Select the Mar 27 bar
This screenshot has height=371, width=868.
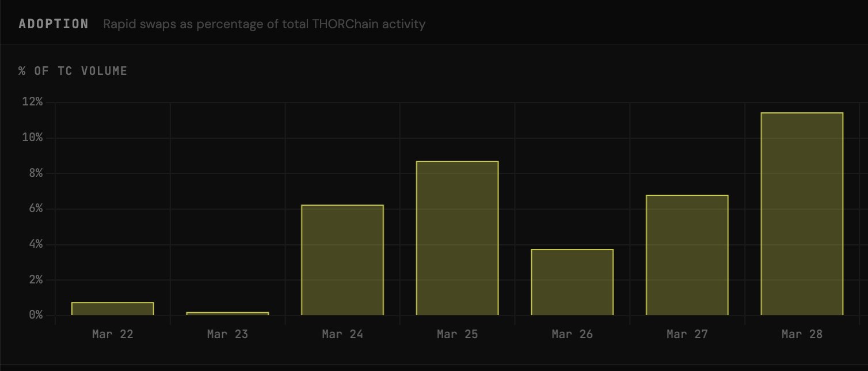[x=687, y=255]
